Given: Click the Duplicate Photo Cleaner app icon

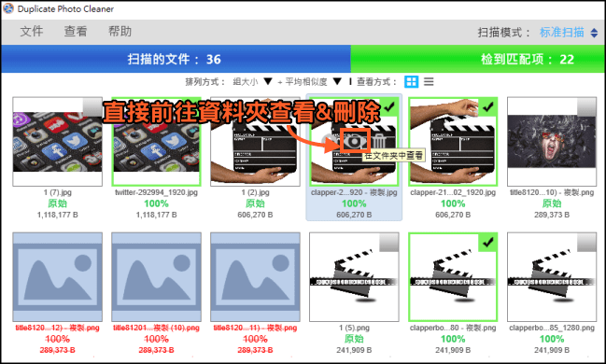Looking at the screenshot, I should tap(8, 8).
